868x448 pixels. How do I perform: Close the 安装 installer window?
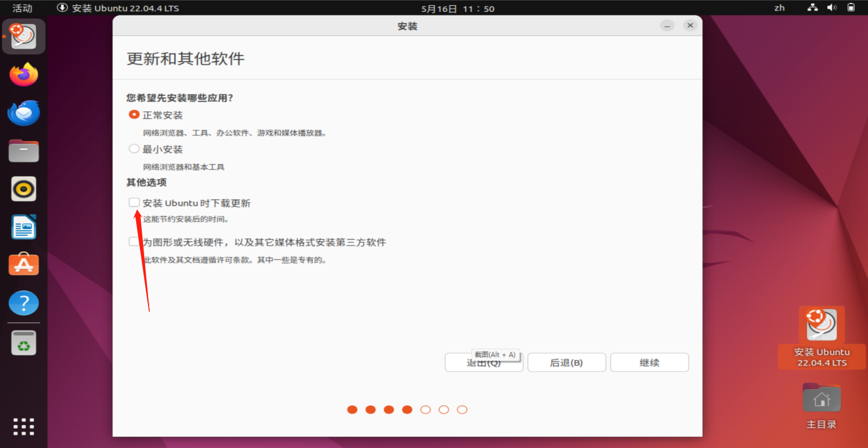pos(690,26)
